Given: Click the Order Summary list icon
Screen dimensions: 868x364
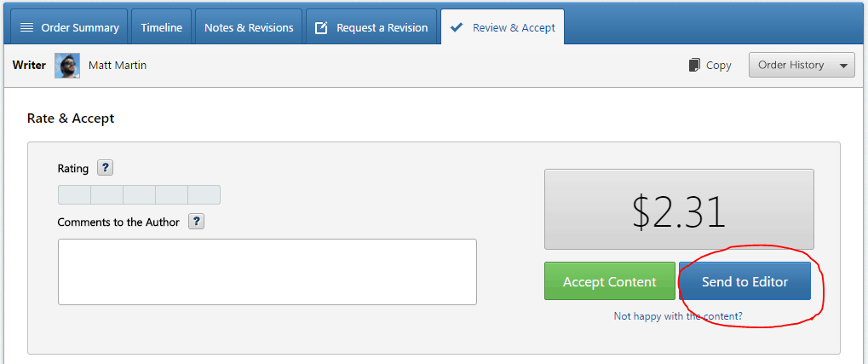Looking at the screenshot, I should click(x=26, y=28).
